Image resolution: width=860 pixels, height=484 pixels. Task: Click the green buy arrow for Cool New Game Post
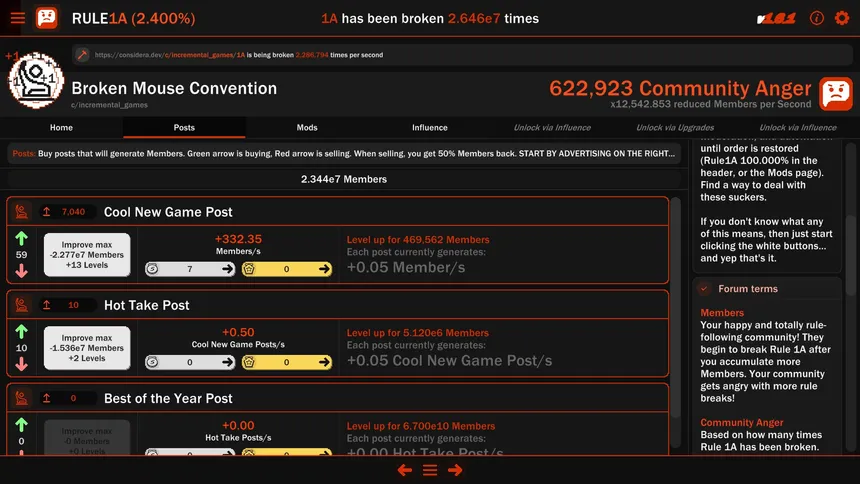[x=22, y=238]
